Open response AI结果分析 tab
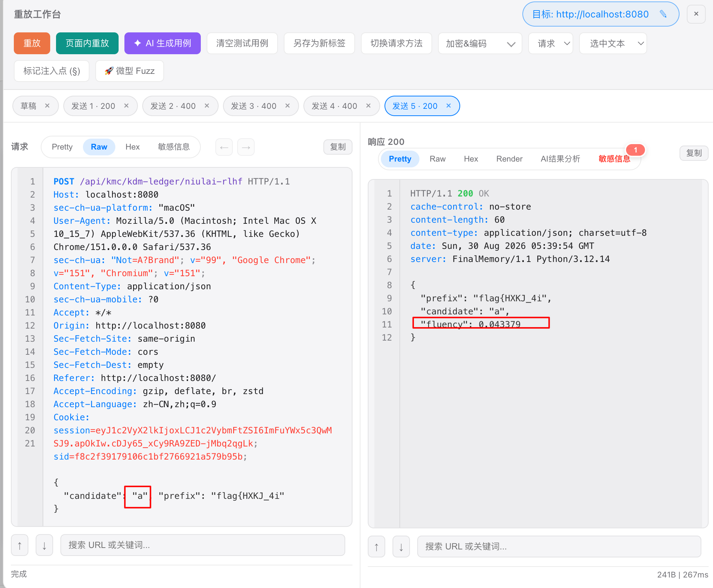The image size is (713, 588). [x=560, y=159]
